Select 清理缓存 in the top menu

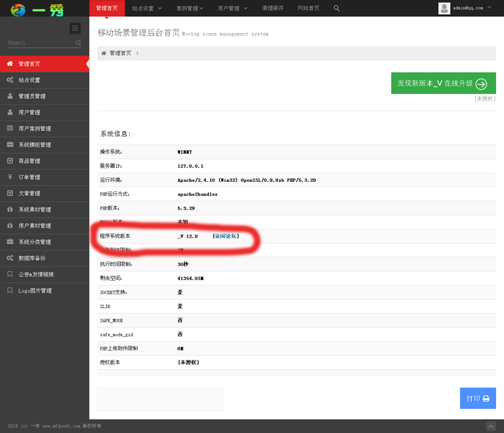pos(273,8)
